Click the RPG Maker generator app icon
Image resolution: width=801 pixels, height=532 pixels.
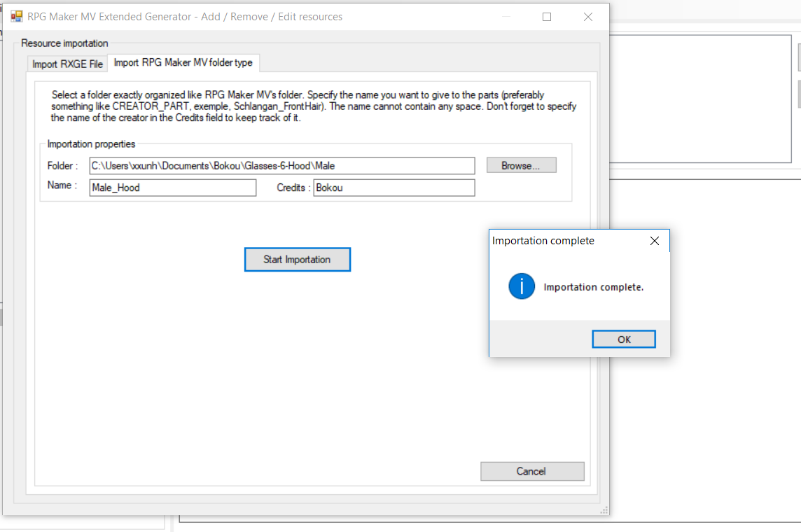click(x=17, y=16)
